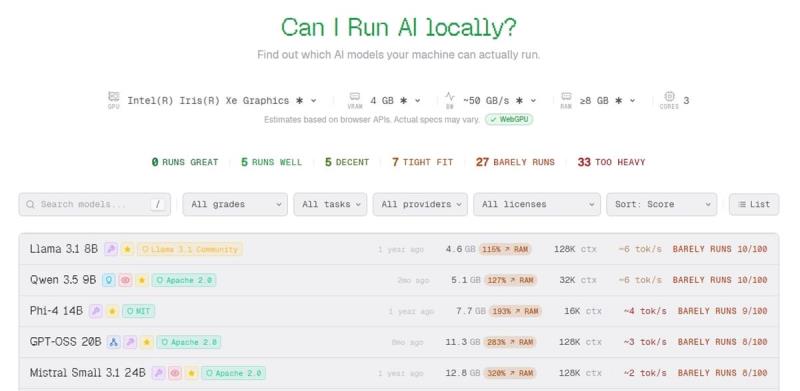Image resolution: width=800 pixels, height=391 pixels.
Task: Filter by 33 Too Heavy
Action: pyautogui.click(x=611, y=162)
